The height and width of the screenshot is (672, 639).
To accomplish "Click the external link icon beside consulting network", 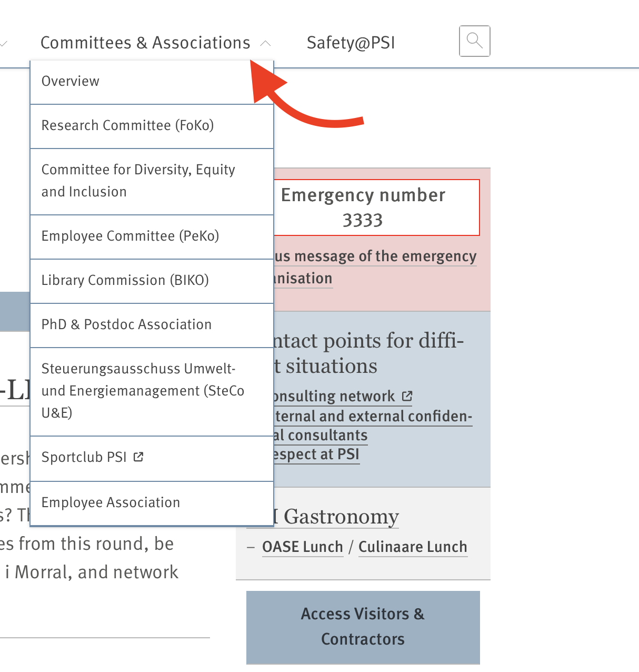I will 407,396.
